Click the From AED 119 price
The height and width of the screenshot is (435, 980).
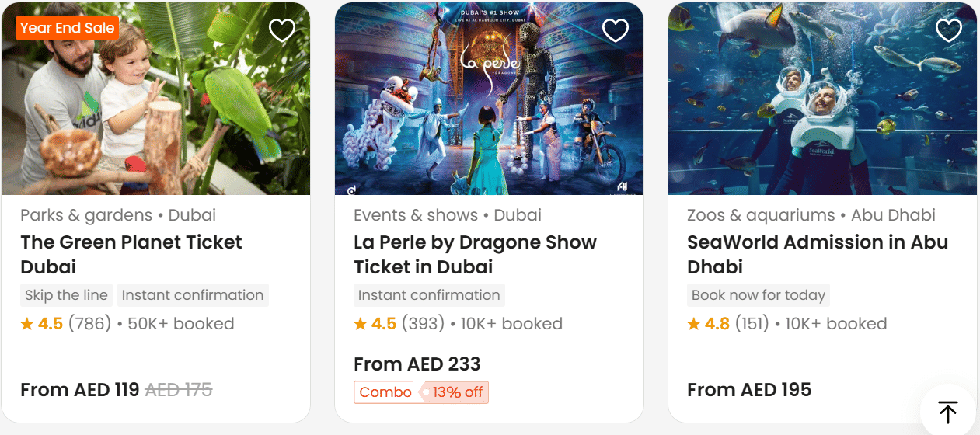click(79, 390)
